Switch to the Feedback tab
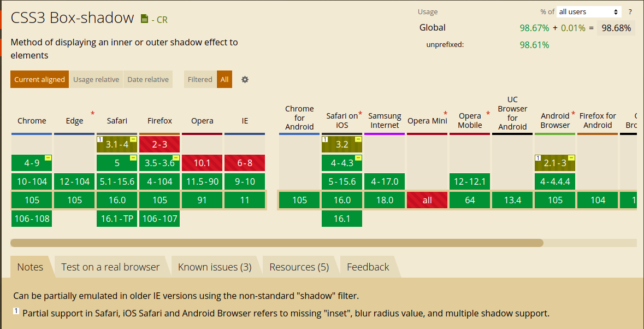The image size is (644, 329). pyautogui.click(x=368, y=267)
